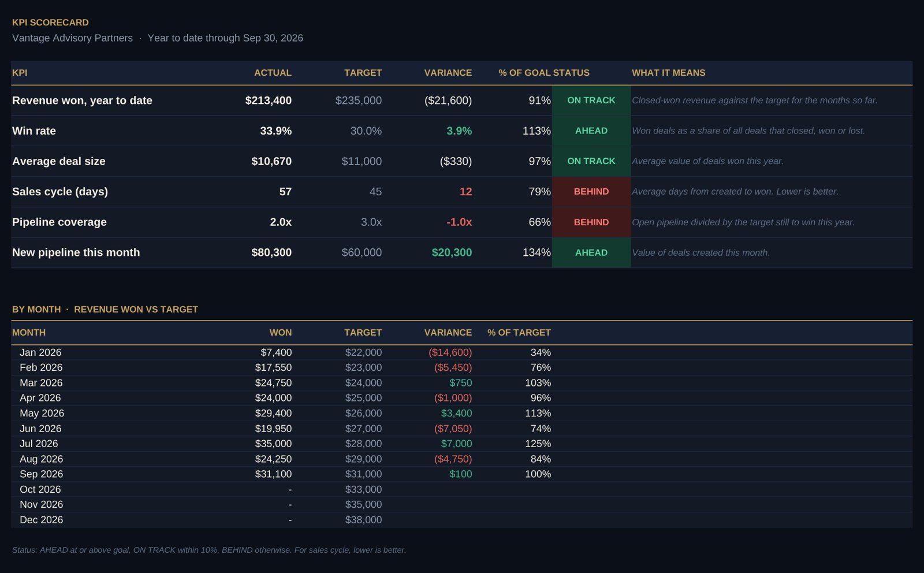This screenshot has width=924, height=573.
Task: Select the Mar 2026 month row label
Action: (x=41, y=383)
